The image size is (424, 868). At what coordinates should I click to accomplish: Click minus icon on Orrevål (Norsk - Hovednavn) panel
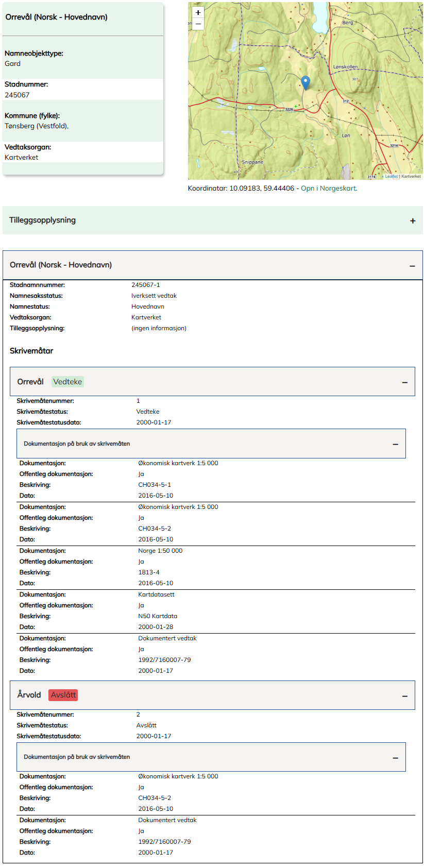[412, 266]
